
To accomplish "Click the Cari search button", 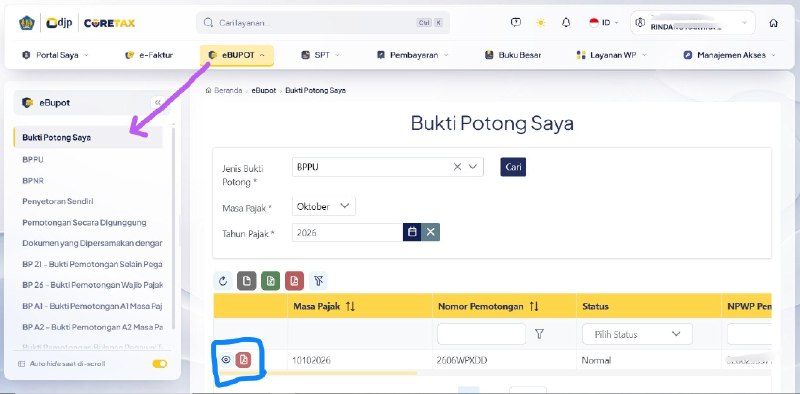I will (513, 167).
